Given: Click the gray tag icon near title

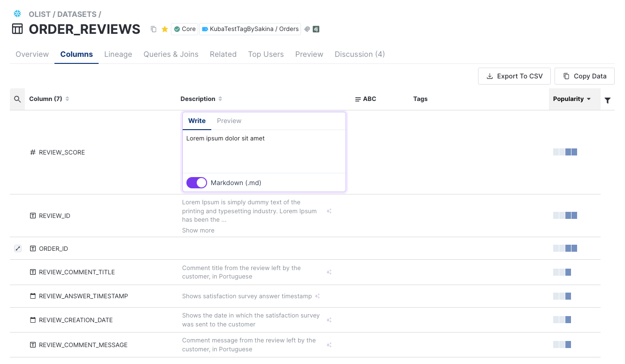Looking at the screenshot, I should [307, 29].
